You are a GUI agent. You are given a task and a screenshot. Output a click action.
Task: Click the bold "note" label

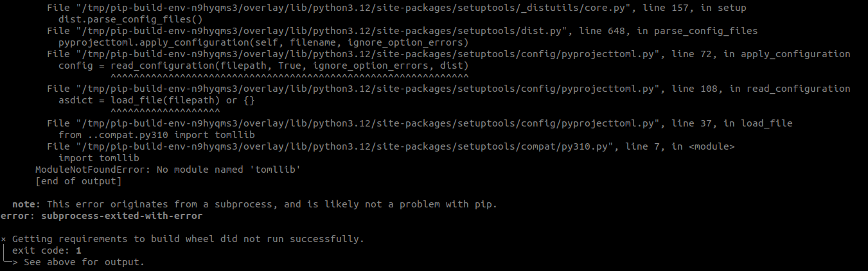click(23, 204)
